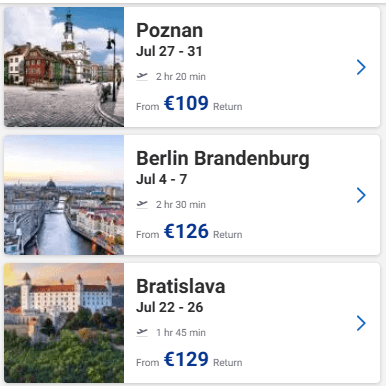Click the Bratislava castle photo
This screenshot has height=386, width=386.
tap(64, 323)
